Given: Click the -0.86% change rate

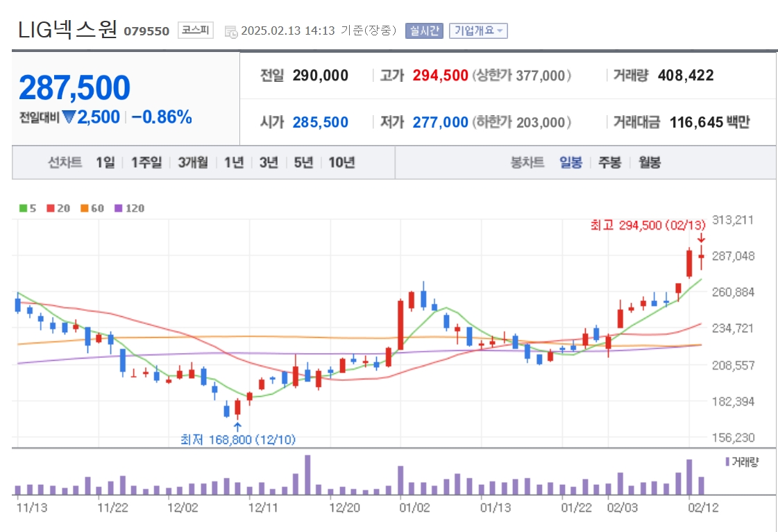Looking at the screenshot, I should 162,117.
